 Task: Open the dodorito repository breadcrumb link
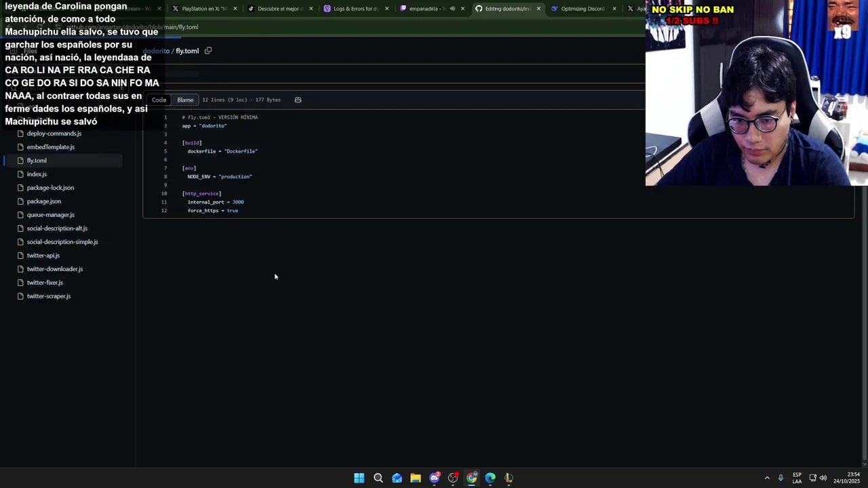point(156,51)
